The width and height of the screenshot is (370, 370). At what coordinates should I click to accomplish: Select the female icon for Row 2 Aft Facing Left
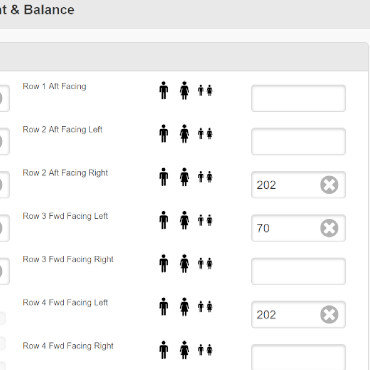click(x=184, y=134)
